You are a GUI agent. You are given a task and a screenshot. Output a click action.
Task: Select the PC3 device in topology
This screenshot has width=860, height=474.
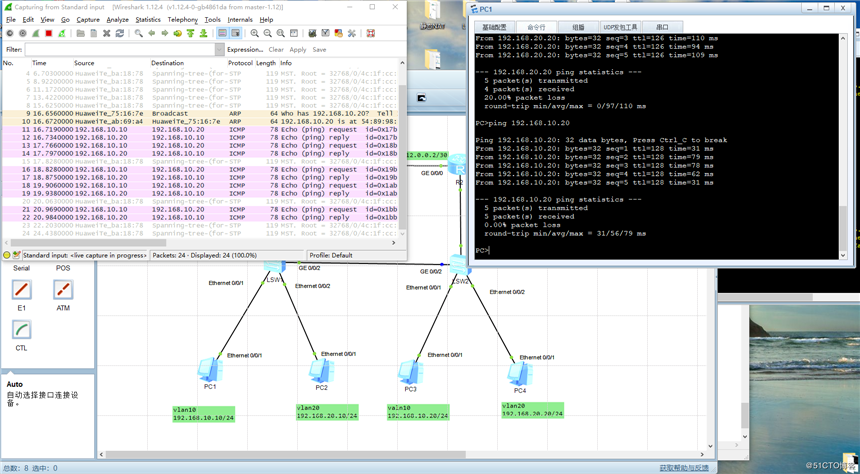[x=410, y=375]
